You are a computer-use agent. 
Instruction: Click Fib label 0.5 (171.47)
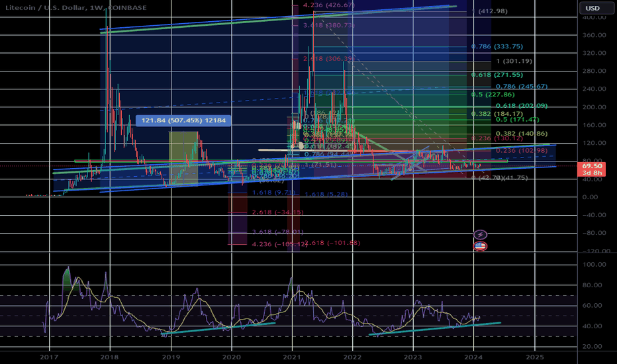click(x=517, y=119)
